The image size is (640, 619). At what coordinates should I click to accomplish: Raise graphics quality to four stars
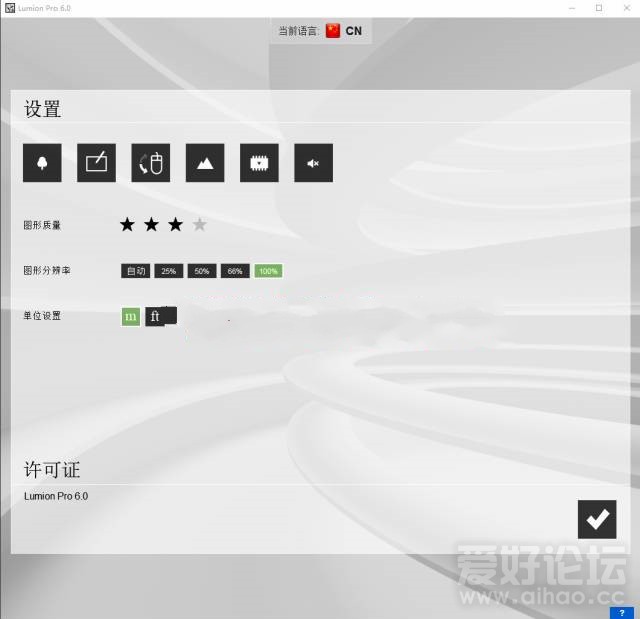pos(199,225)
